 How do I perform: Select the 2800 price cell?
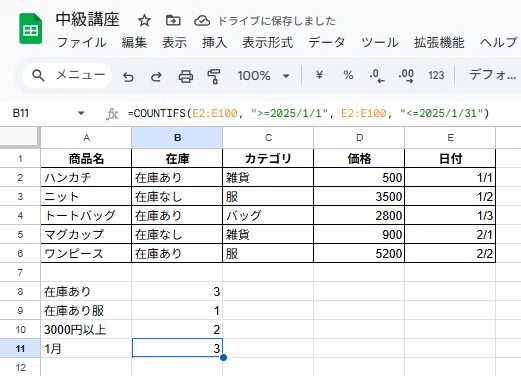pos(359,215)
